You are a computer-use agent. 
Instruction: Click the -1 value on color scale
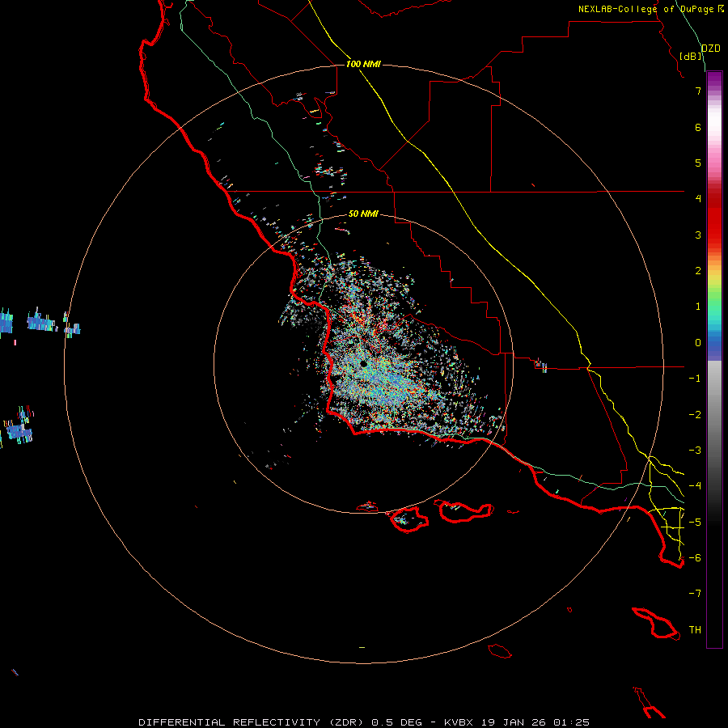point(695,379)
